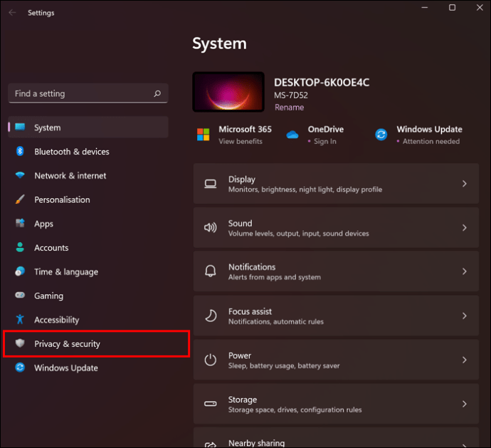The image size is (491, 448).
Task: Open the Focus assist chevron arrow
Action: click(465, 316)
